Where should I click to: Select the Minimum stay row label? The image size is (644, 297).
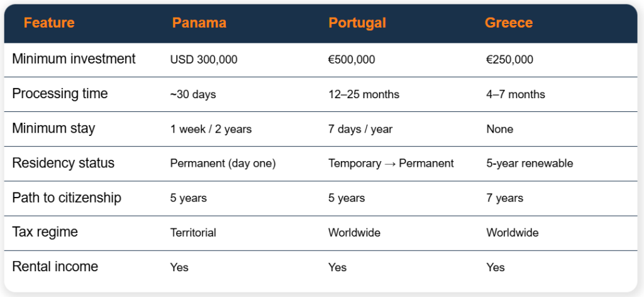53,128
